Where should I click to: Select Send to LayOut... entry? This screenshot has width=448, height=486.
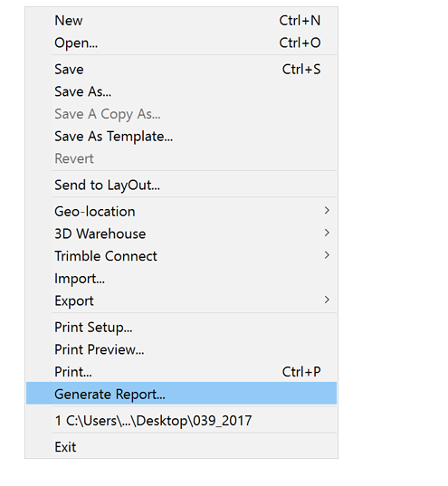181,185
